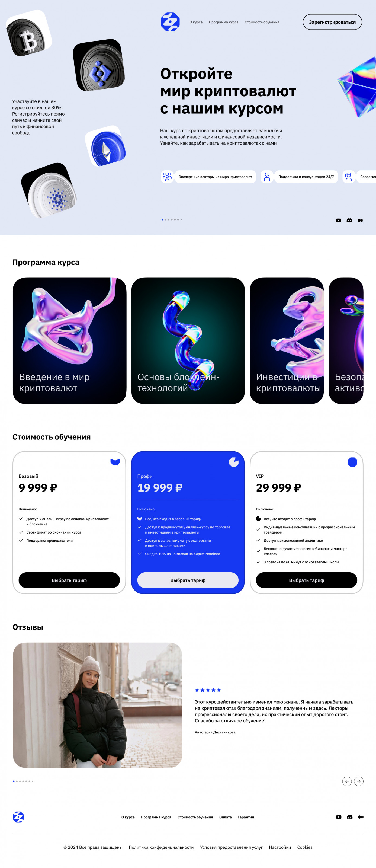Screen dimensions: 376x868
Task: Choose the VIP plan with 'Выбрать тариф'
Action: 306,580
